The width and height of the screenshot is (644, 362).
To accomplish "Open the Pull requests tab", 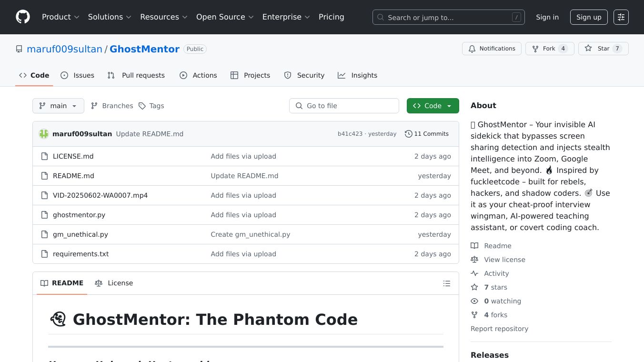I will tap(136, 75).
